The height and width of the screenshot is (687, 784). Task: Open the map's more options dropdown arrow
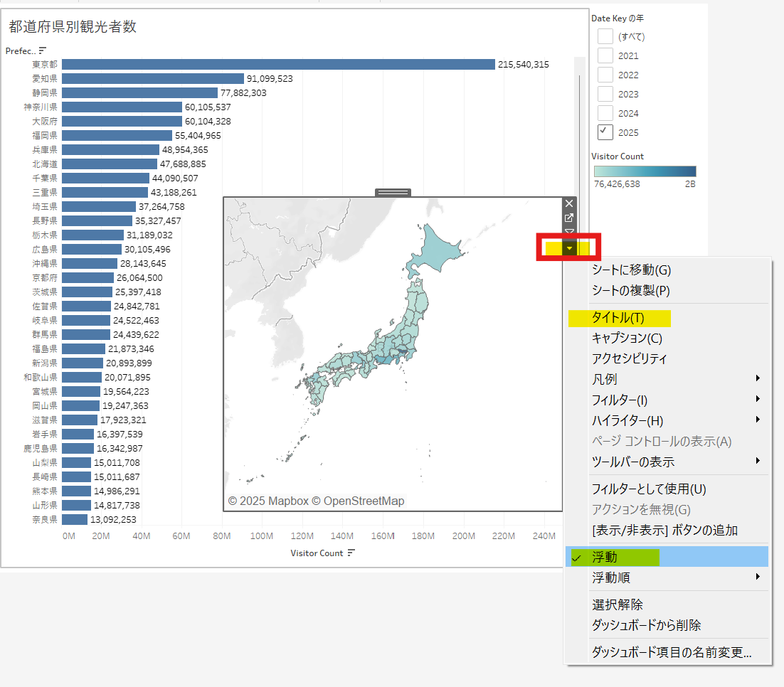tap(569, 248)
